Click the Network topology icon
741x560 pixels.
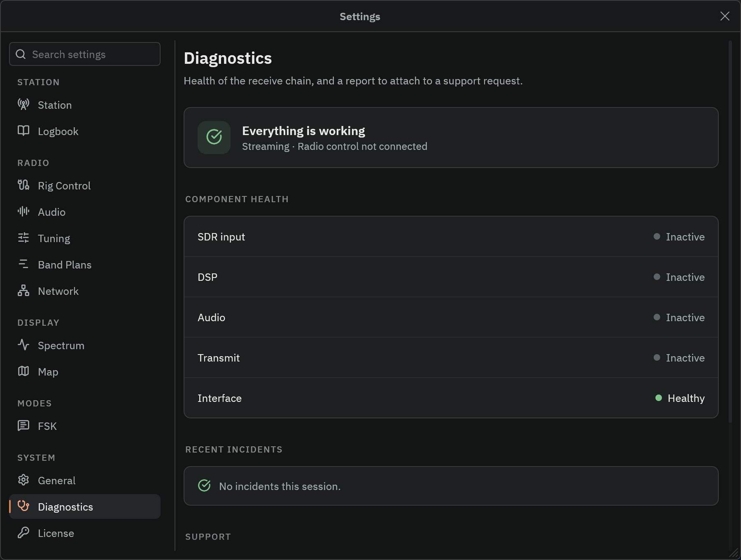(x=23, y=291)
